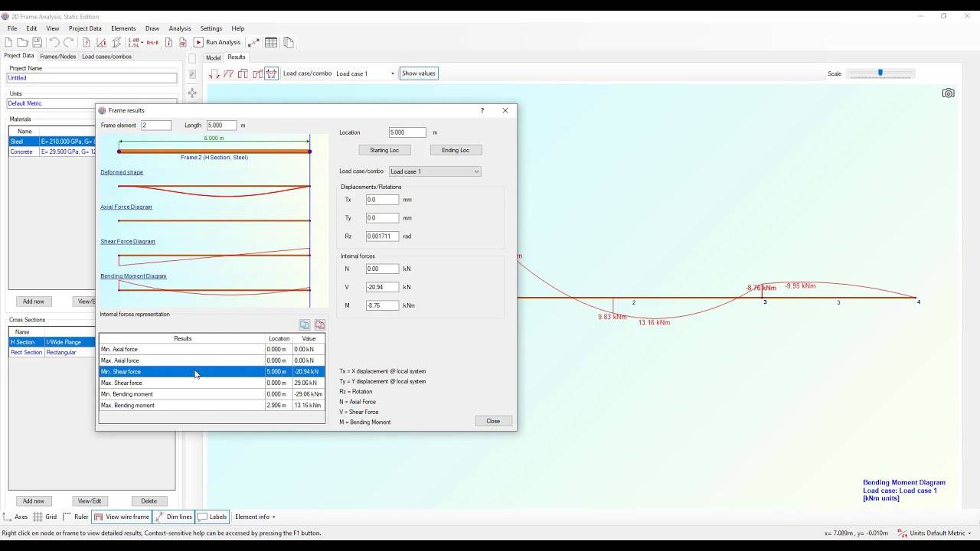Close the Frame results dialog with Close button
Screen dimensions: 980x551
point(493,421)
